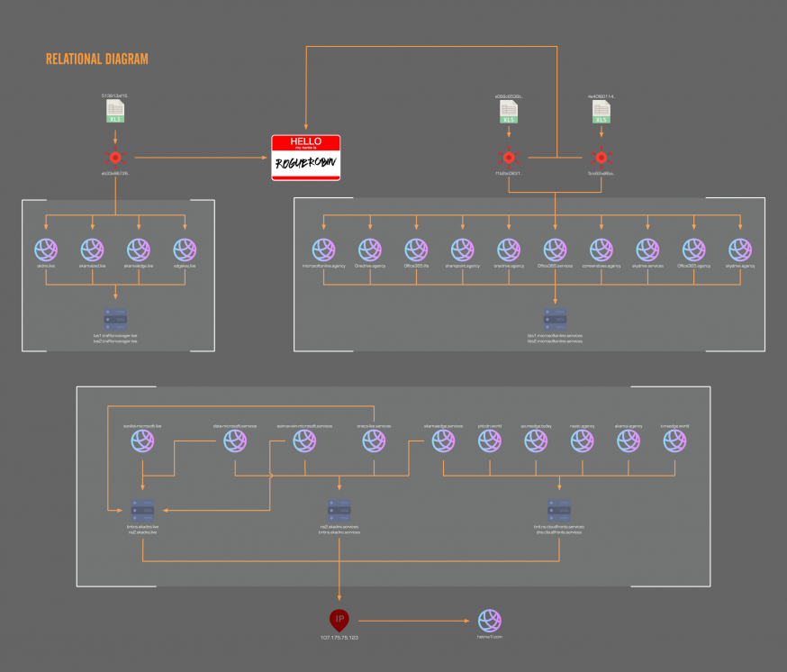Image resolution: width=787 pixels, height=672 pixels.
Task: Select the Office365.services domain globe
Action: [555, 250]
